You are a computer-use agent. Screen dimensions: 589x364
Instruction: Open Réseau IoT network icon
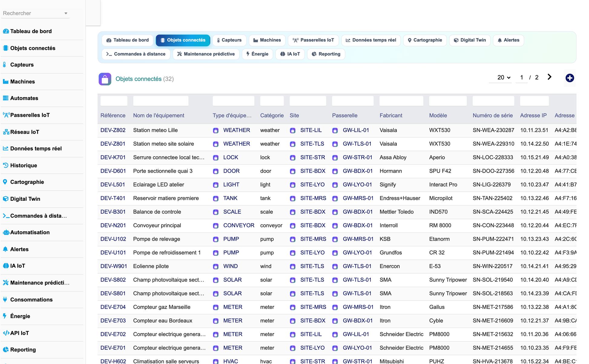point(6,132)
